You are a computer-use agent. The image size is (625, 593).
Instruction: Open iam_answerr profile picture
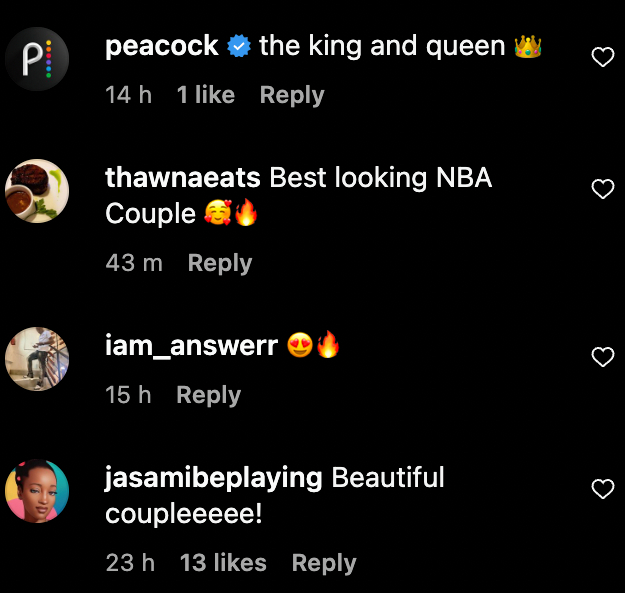(37, 359)
